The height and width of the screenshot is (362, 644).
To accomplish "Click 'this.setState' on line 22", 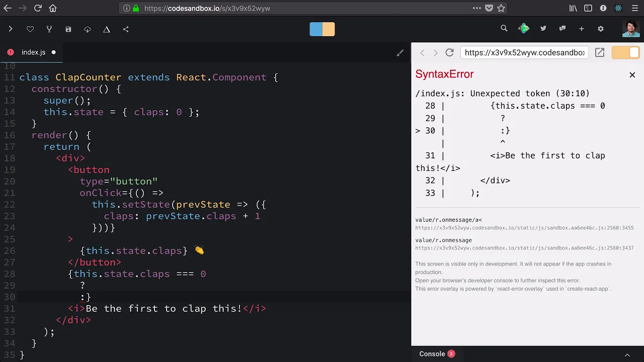I will (131, 205).
